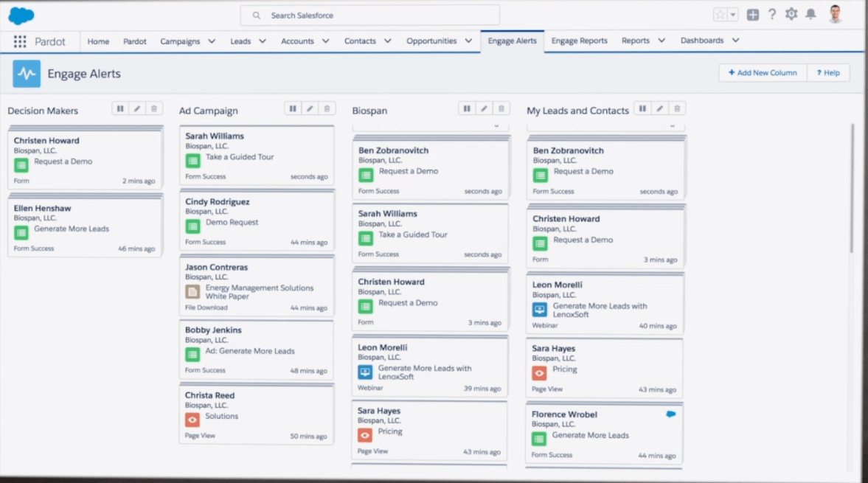The height and width of the screenshot is (483, 868).
Task: Click the Favorites star icon
Action: 721,15
